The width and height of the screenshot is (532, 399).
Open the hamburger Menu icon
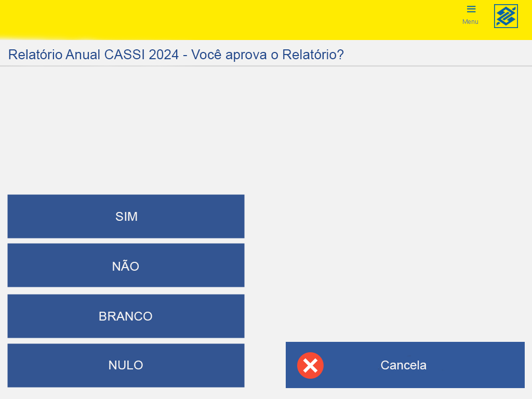471,9
